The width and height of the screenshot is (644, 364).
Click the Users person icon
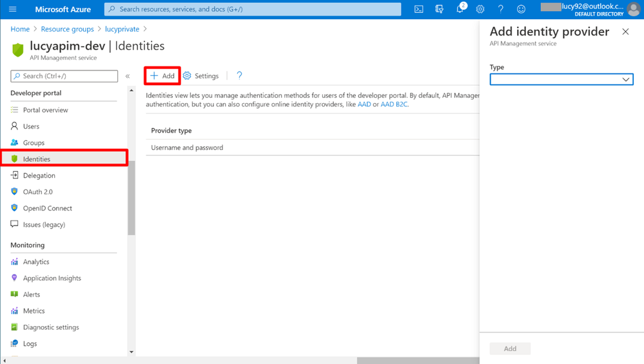[x=14, y=126]
